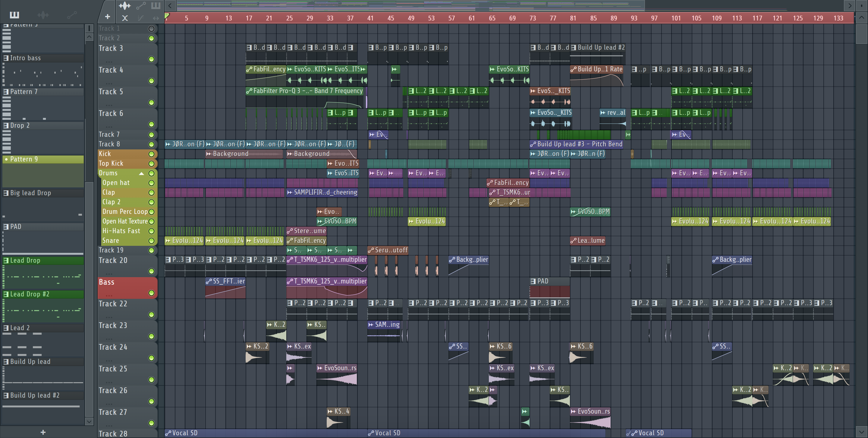
Task: Click the playlist overview minimap scrollbar
Action: pyautogui.click(x=410, y=5)
